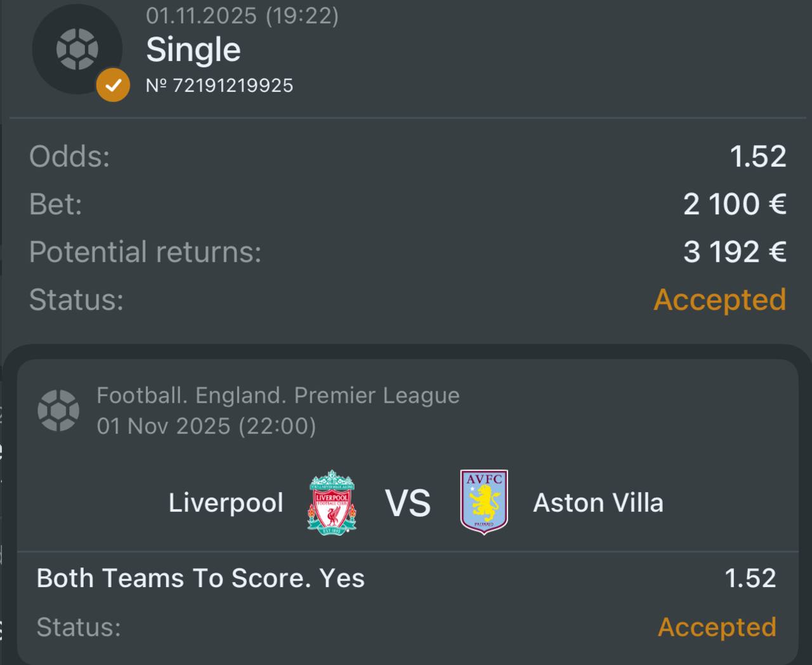Click the 3 192 € potential returns value

click(x=735, y=252)
